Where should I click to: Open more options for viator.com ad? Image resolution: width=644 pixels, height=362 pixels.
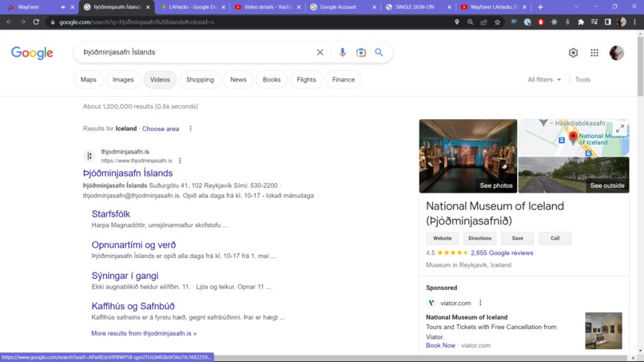pos(480,303)
